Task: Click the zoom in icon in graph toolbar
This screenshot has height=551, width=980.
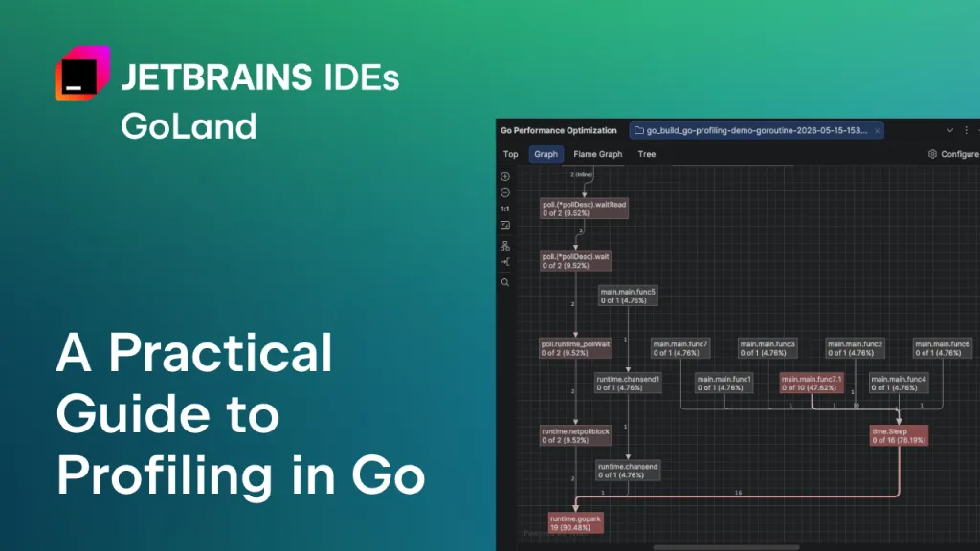Action: pyautogui.click(x=505, y=176)
